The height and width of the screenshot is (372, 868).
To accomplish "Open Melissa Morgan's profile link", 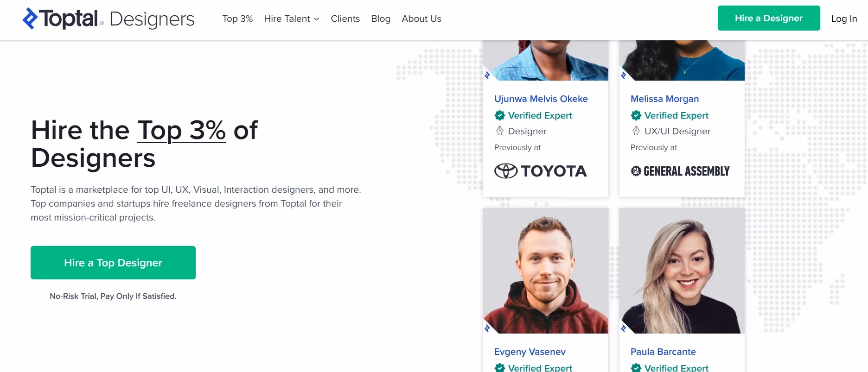I will [x=665, y=99].
